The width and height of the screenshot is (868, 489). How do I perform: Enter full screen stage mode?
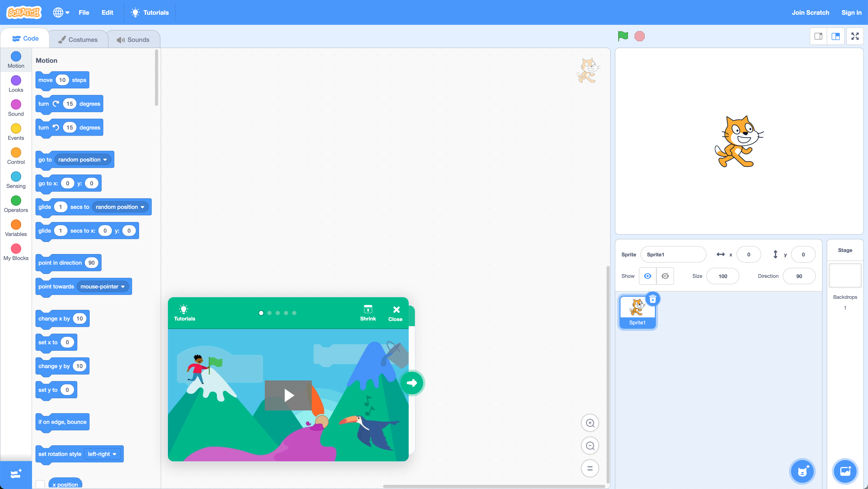(x=855, y=36)
